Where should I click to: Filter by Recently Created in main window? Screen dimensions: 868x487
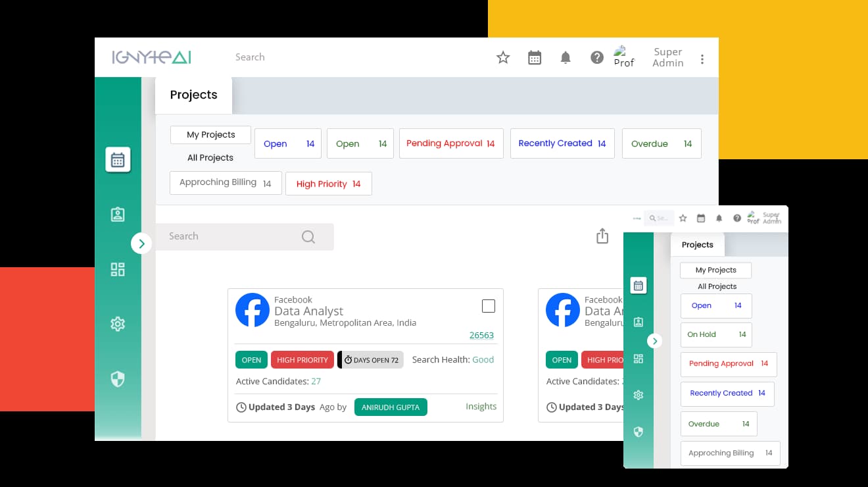pyautogui.click(x=562, y=143)
